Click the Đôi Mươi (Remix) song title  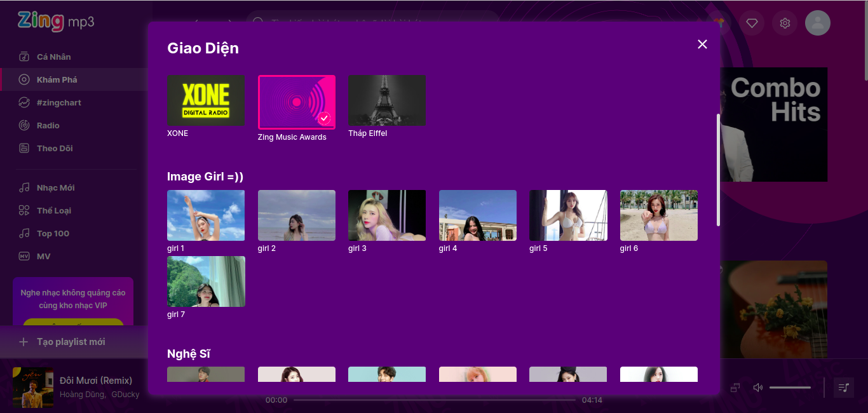tap(96, 381)
